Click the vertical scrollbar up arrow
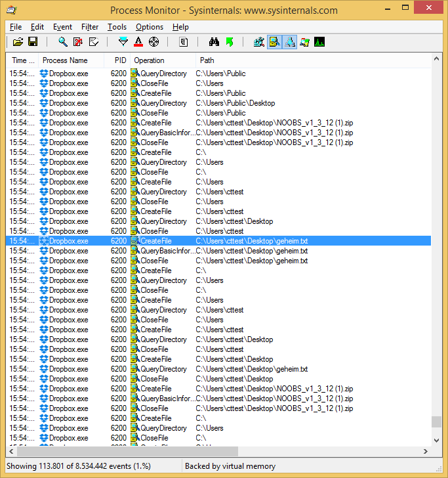This screenshot has height=478, width=448. [x=436, y=59]
